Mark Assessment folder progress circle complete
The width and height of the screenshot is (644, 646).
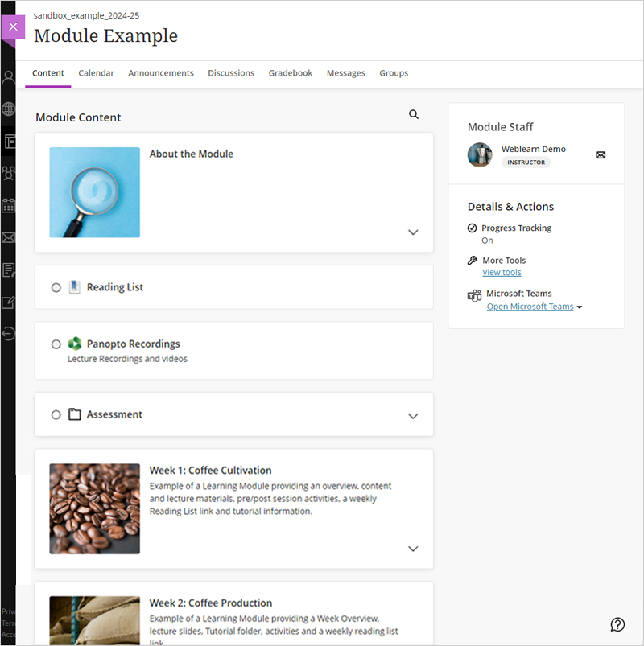[56, 414]
